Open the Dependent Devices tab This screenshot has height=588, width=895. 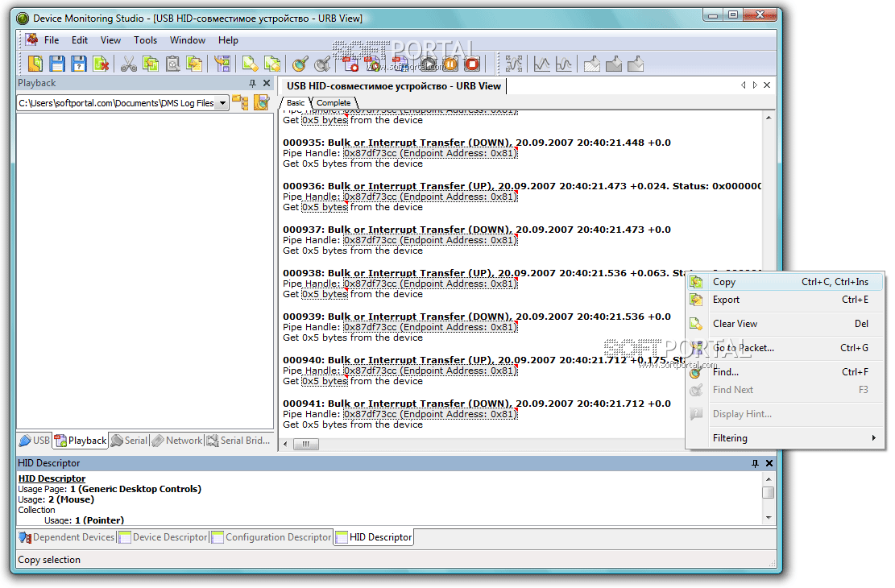(x=67, y=537)
